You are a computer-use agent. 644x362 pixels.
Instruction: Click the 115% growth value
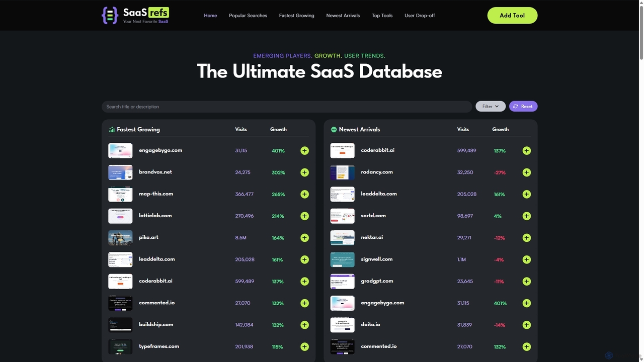click(x=277, y=346)
